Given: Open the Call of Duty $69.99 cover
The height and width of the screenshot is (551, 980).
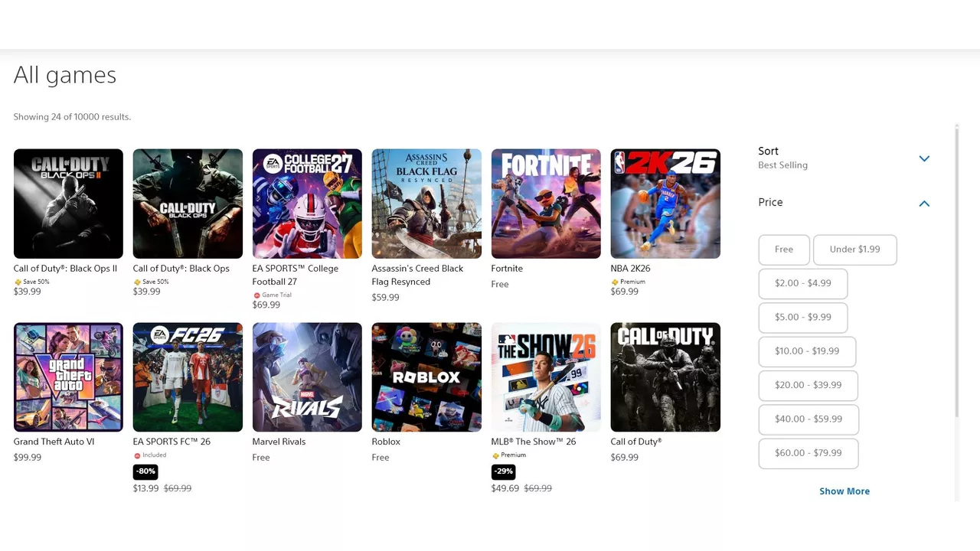Looking at the screenshot, I should (665, 377).
